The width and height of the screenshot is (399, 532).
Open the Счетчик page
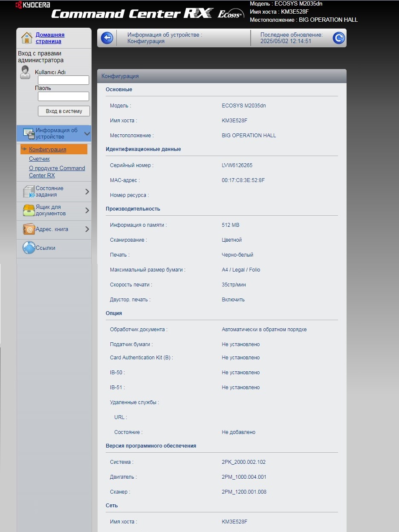(39, 159)
